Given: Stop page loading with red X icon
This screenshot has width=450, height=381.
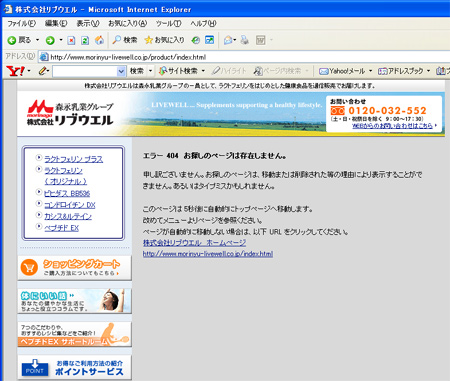Looking at the screenshot, I should 71,41.
